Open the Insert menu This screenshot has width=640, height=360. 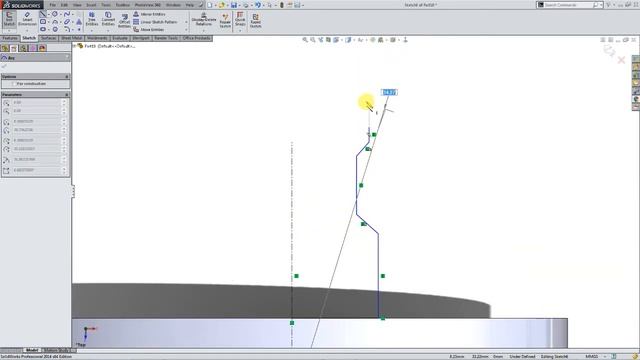point(91,5)
